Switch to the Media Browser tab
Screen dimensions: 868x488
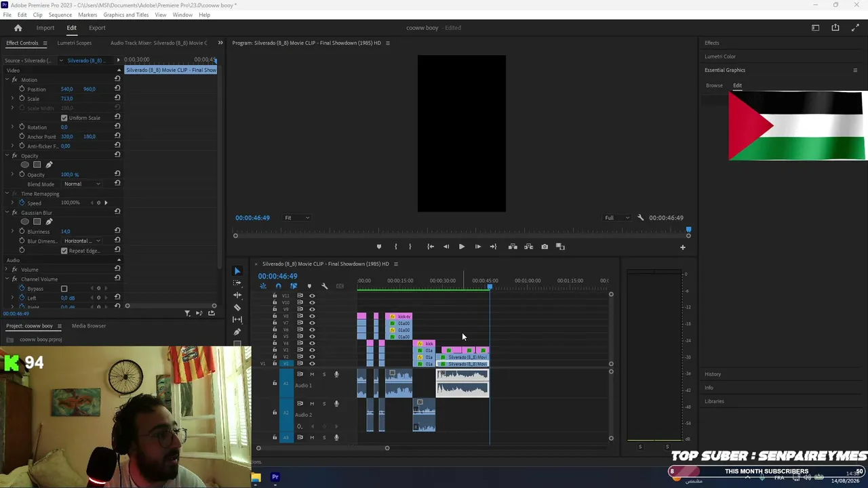pyautogui.click(x=89, y=326)
